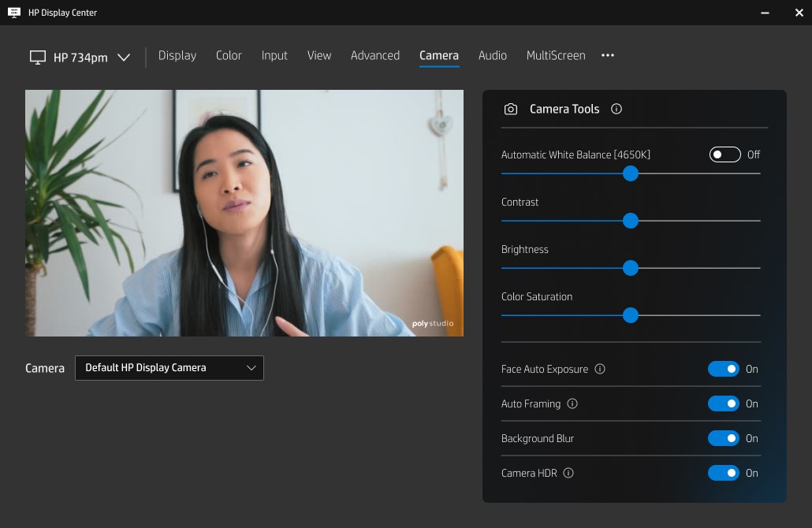Switch to the Display tab

tap(177, 55)
